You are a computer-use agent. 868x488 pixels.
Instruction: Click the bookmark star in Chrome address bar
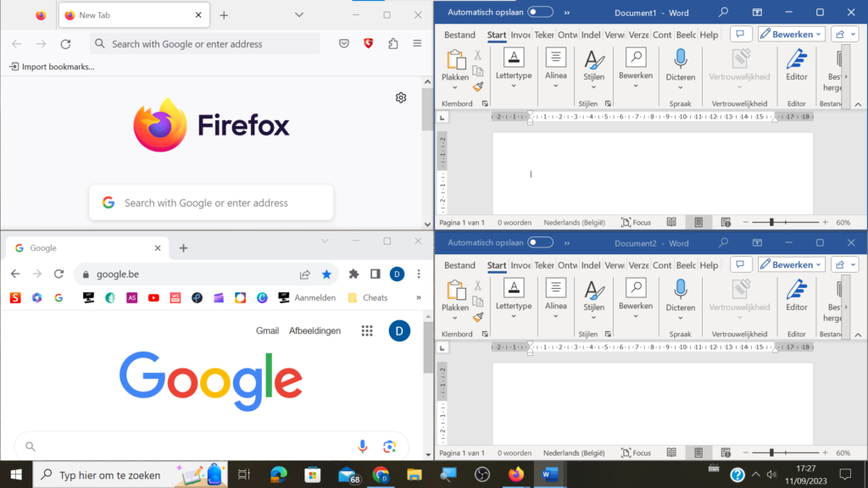tap(326, 274)
